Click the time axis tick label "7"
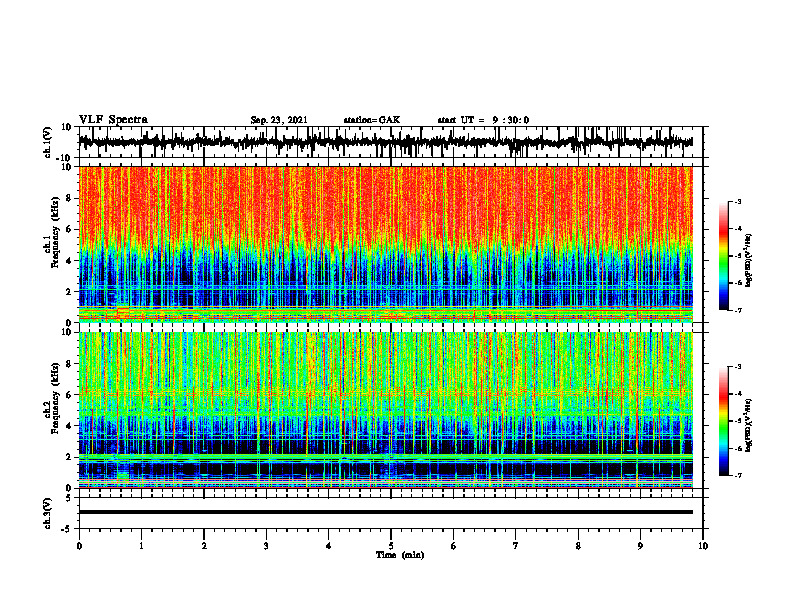This screenshot has height=612, width=792. pyautogui.click(x=516, y=546)
